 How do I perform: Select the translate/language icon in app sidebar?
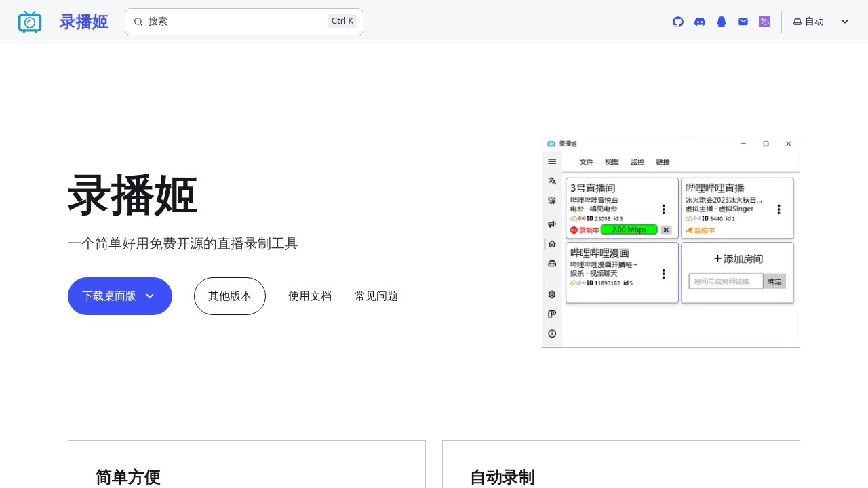[x=552, y=180]
